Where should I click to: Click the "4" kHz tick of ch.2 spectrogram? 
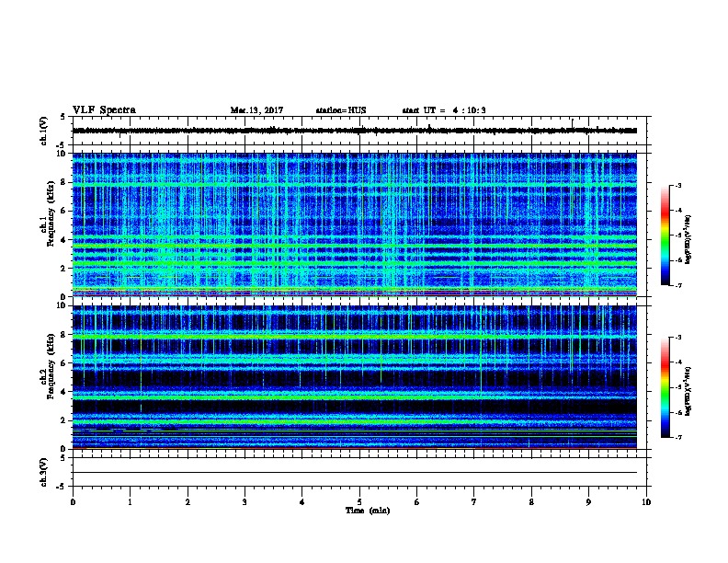[63, 392]
